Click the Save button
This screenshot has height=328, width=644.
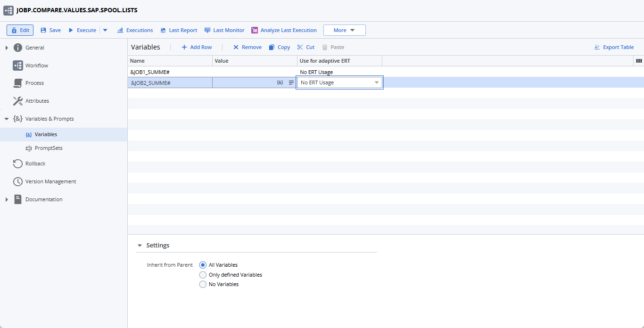50,30
